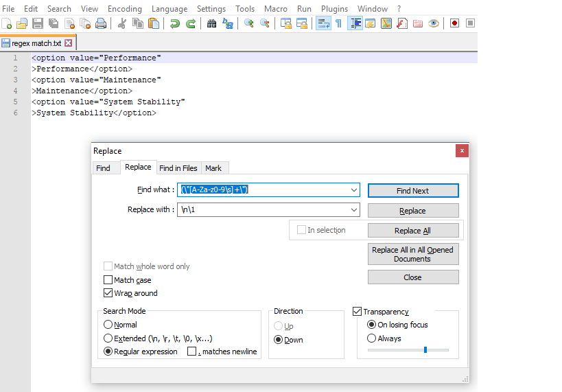Enable '. matches newline' checkbox
The image size is (562, 392).
[191, 351]
